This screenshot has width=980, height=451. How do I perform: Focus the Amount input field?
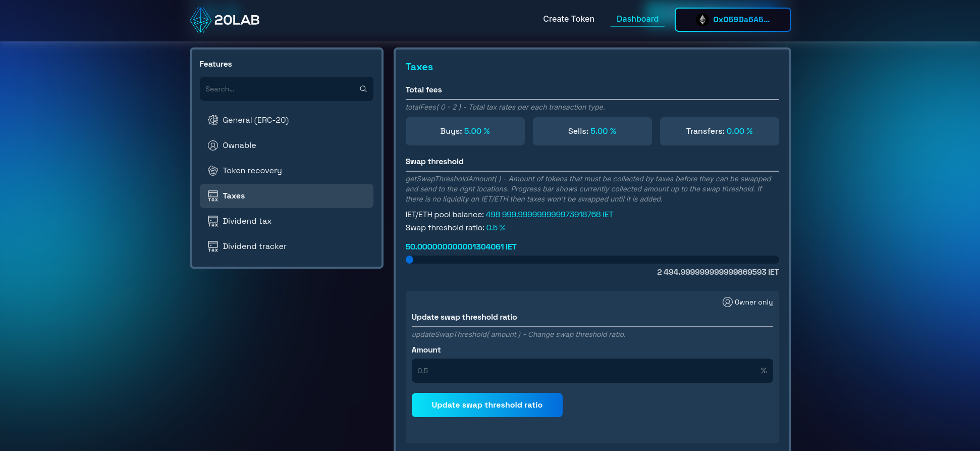pos(592,371)
